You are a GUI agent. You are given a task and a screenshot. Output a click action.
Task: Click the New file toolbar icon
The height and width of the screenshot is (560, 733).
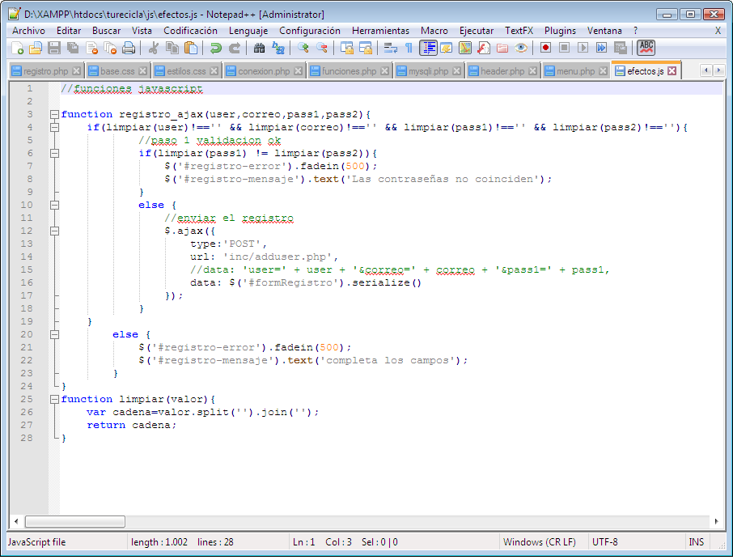(16, 48)
